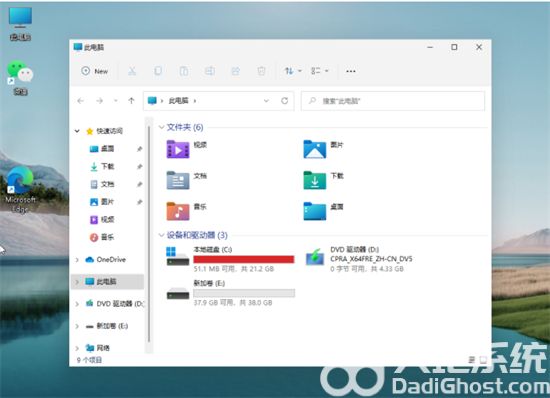Select the Microsoft Edge desktop shortcut

click(20, 190)
